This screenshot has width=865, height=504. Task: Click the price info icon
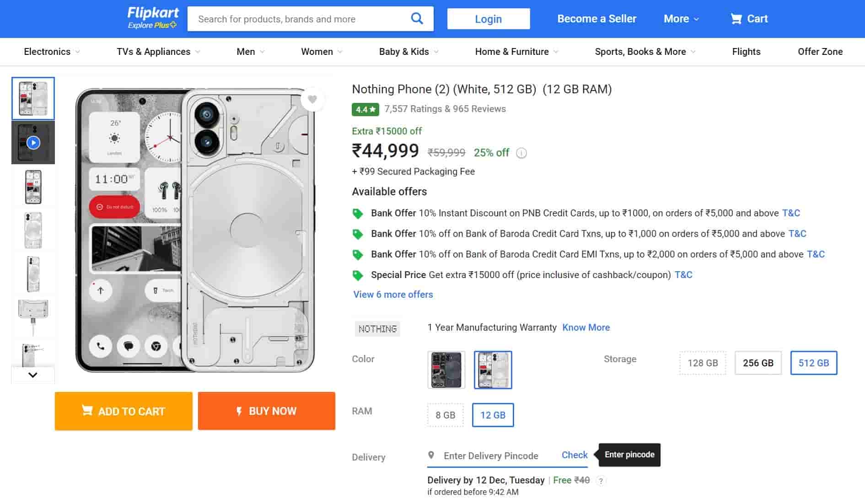click(521, 153)
